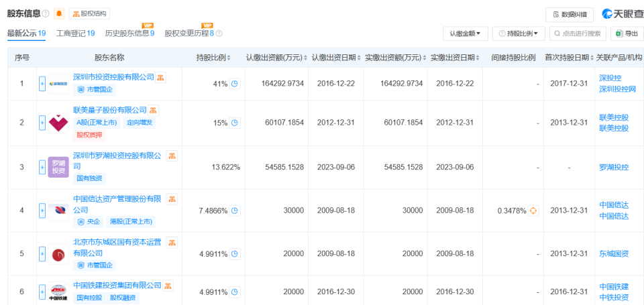Open the 北京市东城区国有资本运营有限公司 link
Screen dimensions: 644x305
(117, 247)
